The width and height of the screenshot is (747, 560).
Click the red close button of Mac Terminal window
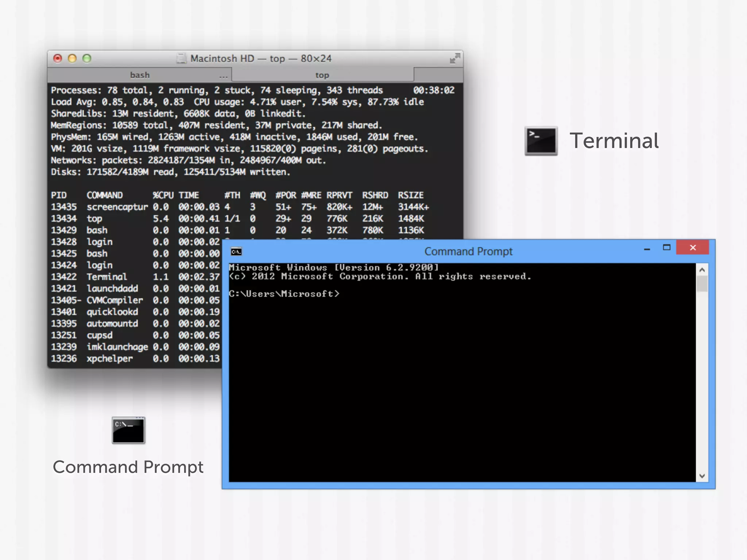point(58,58)
